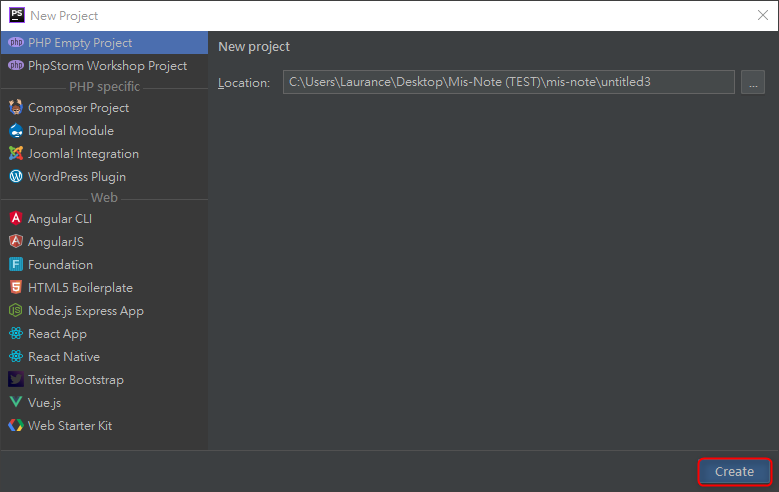This screenshot has height=492, width=779.
Task: Close the New Project dialog
Action: coord(763,15)
